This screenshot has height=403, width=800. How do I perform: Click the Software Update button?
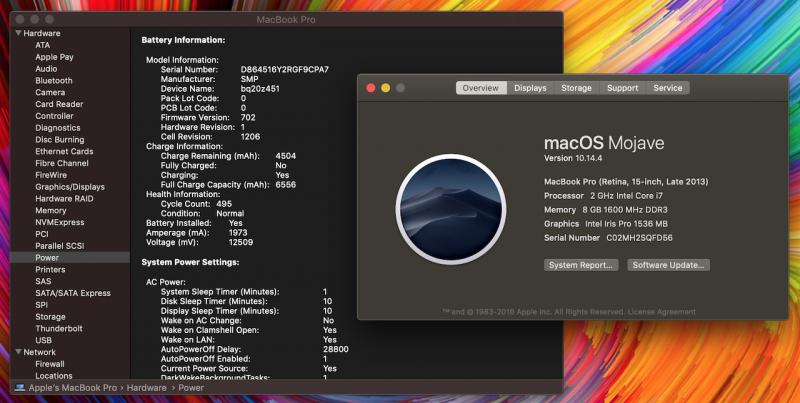tap(668, 265)
